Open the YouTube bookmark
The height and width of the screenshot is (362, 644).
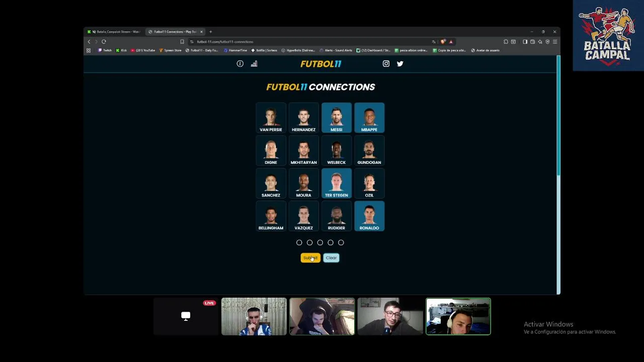click(x=143, y=50)
